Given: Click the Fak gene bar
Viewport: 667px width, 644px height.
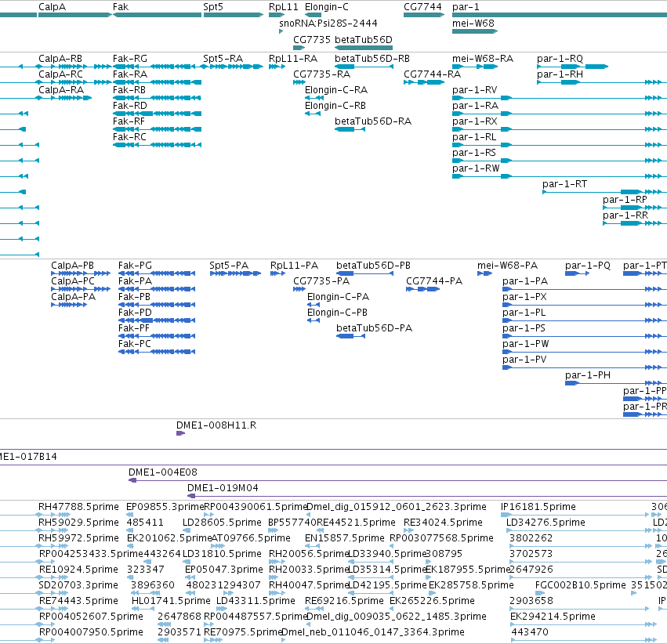Looking at the screenshot, I should pos(157,15).
